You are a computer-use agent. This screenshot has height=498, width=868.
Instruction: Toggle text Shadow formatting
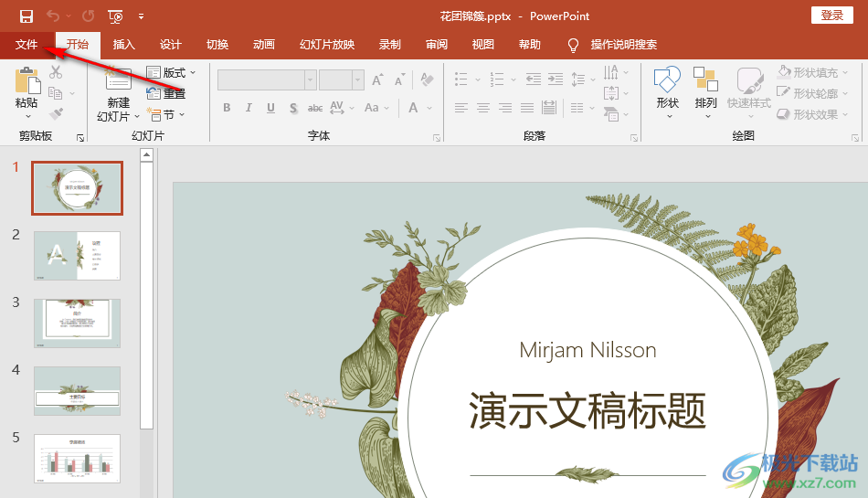[293, 108]
